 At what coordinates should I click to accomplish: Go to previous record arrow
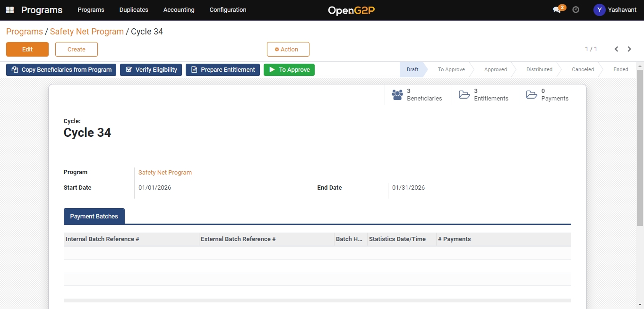click(x=616, y=49)
